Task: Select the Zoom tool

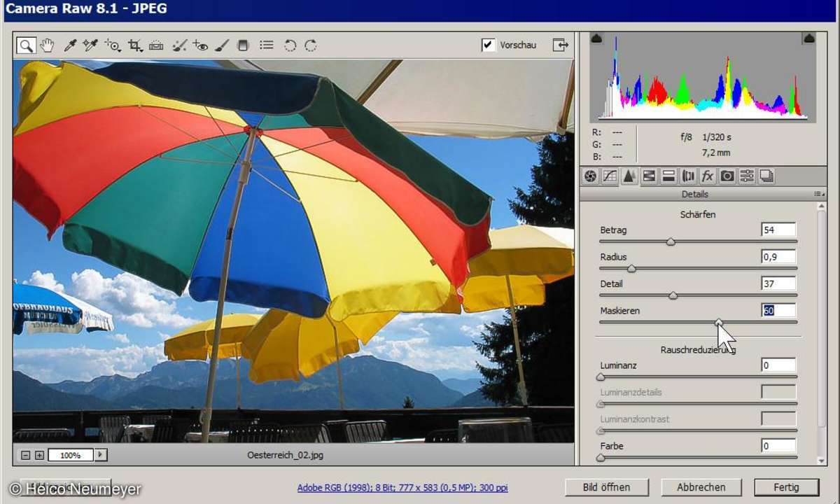Action: tap(27, 45)
